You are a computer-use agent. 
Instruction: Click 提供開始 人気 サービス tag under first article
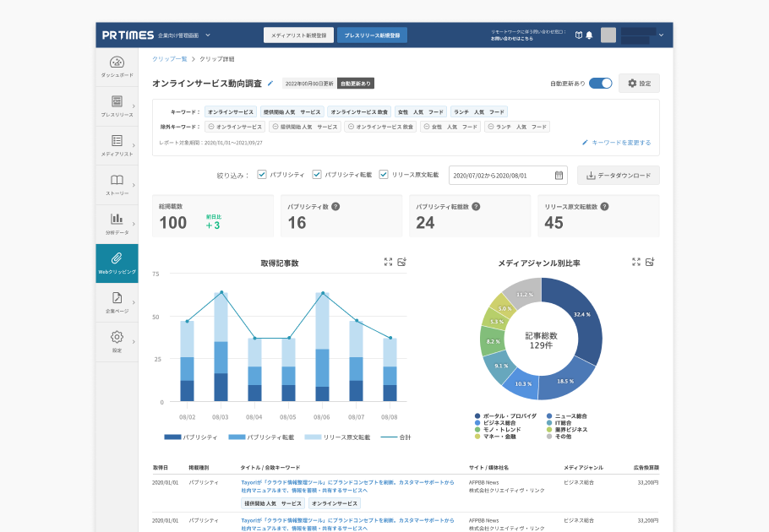click(x=273, y=503)
